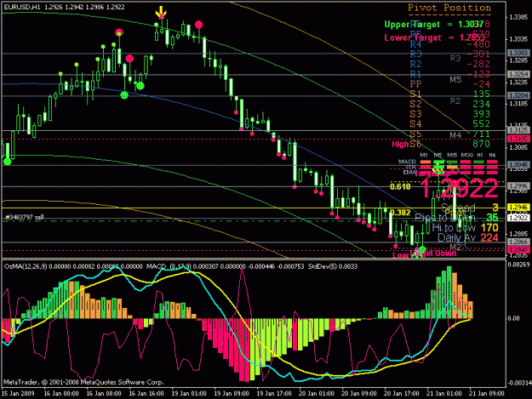Screen dimensions: 532x399
Task: Click the grey R3 pivot level label
Action: tap(455, 59)
